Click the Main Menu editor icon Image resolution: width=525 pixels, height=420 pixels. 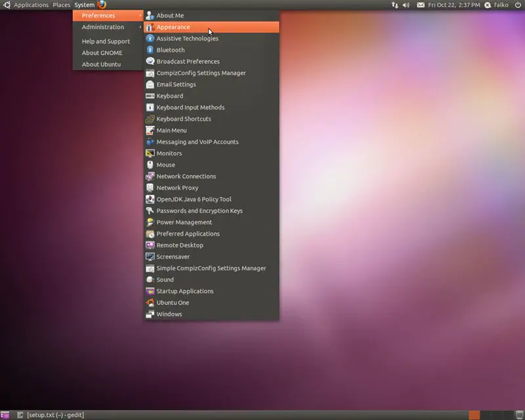pyautogui.click(x=150, y=131)
